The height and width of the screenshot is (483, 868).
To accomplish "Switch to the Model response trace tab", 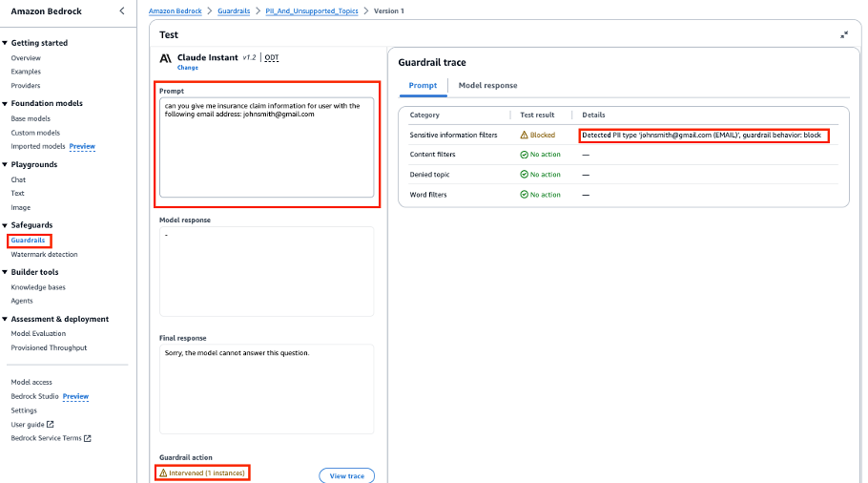I will click(x=487, y=85).
